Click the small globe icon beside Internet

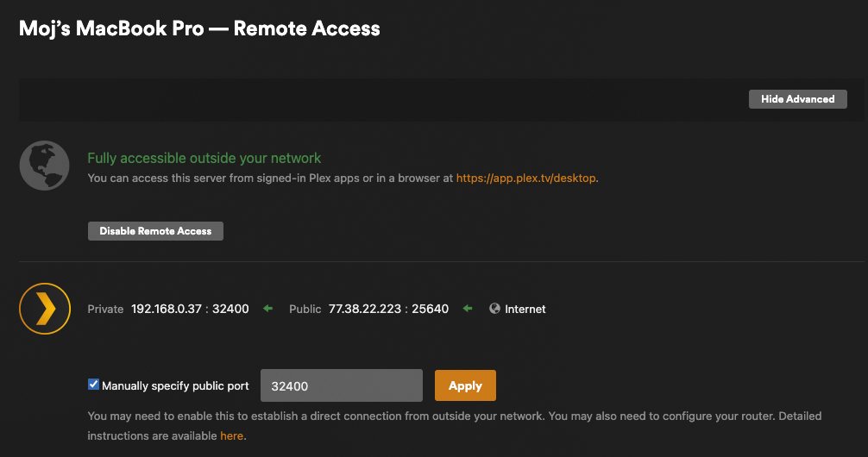tap(495, 308)
